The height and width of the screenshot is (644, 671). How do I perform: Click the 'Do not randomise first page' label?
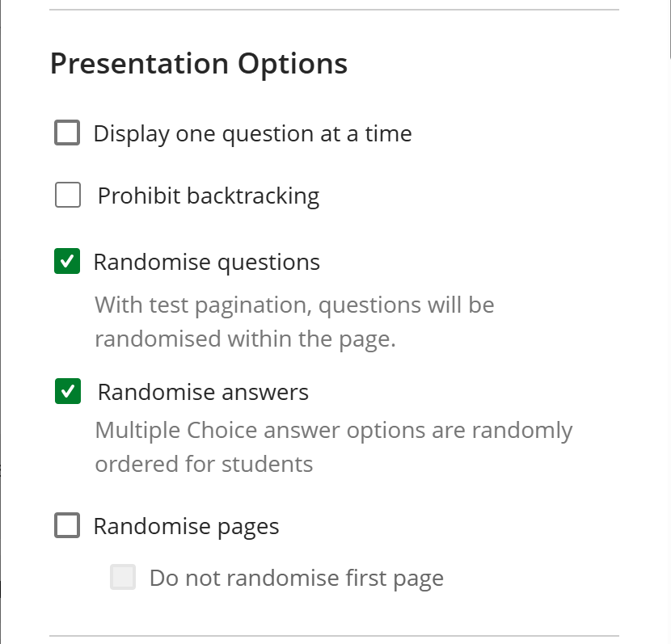click(296, 579)
